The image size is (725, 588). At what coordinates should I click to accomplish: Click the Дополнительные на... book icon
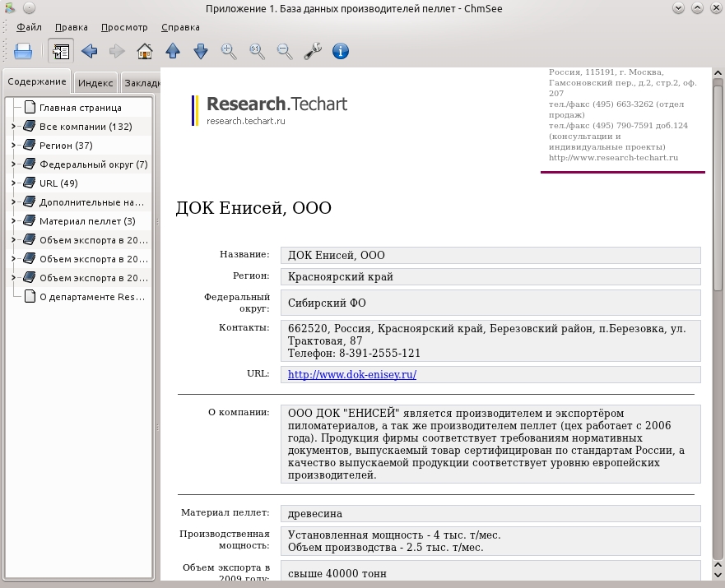tap(30, 201)
